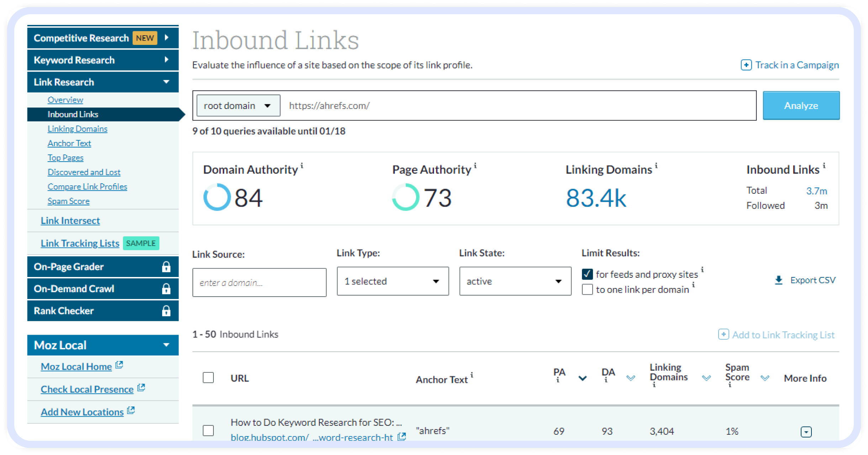868x455 pixels.
Task: Open the Link Type dropdown showing '1 selected'
Action: 393,281
